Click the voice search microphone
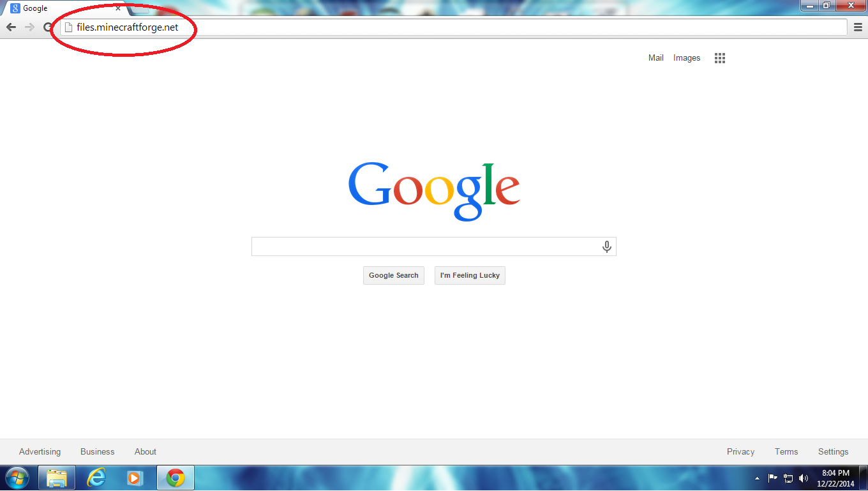The height and width of the screenshot is (491, 868). click(607, 246)
